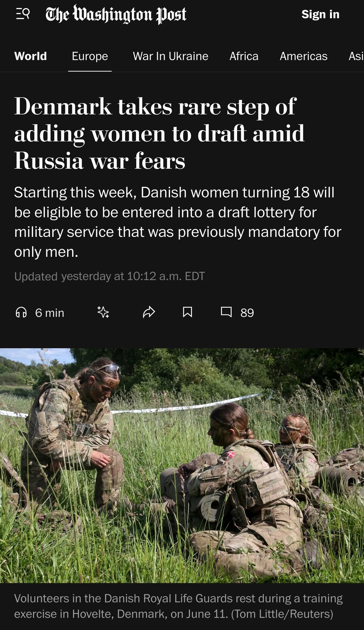Open the World section

click(x=30, y=56)
